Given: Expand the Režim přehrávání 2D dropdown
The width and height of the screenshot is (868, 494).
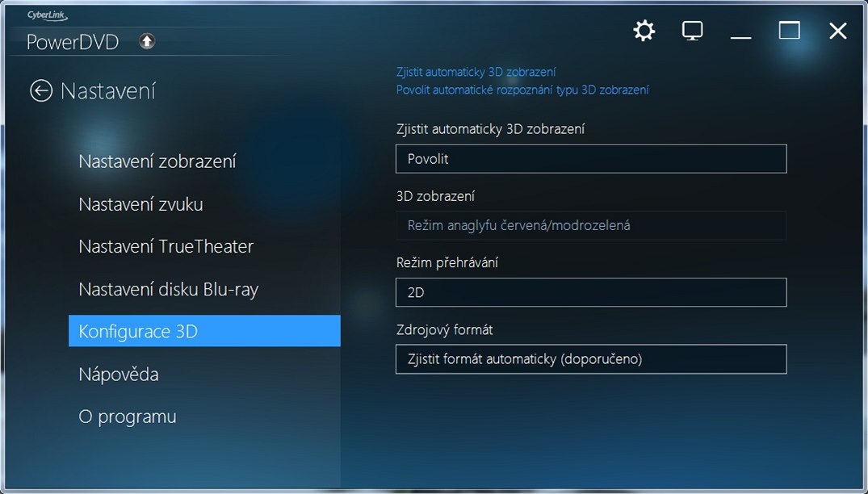Looking at the screenshot, I should [590, 292].
